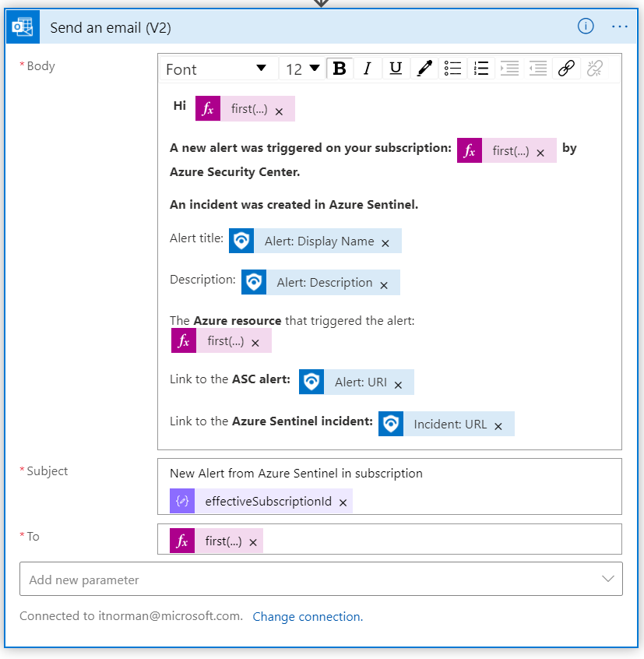Open the Font family dropdown
This screenshot has width=644, height=659.
[219, 69]
